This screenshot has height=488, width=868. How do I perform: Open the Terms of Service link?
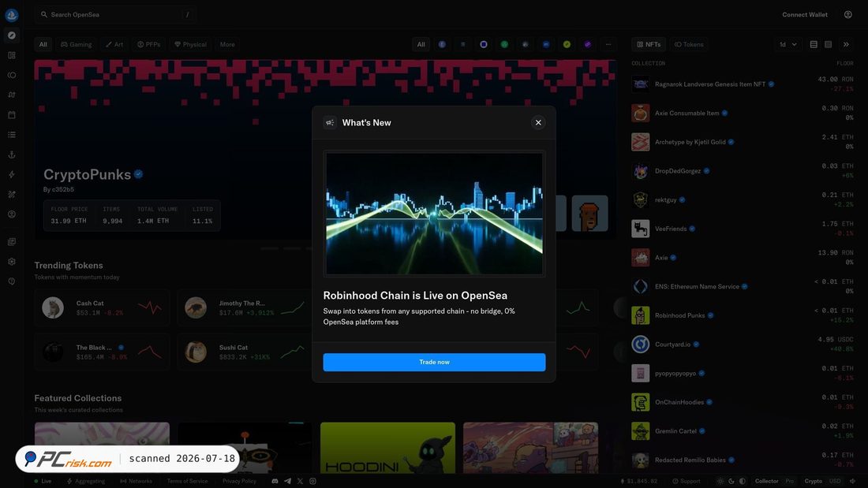[187, 482]
